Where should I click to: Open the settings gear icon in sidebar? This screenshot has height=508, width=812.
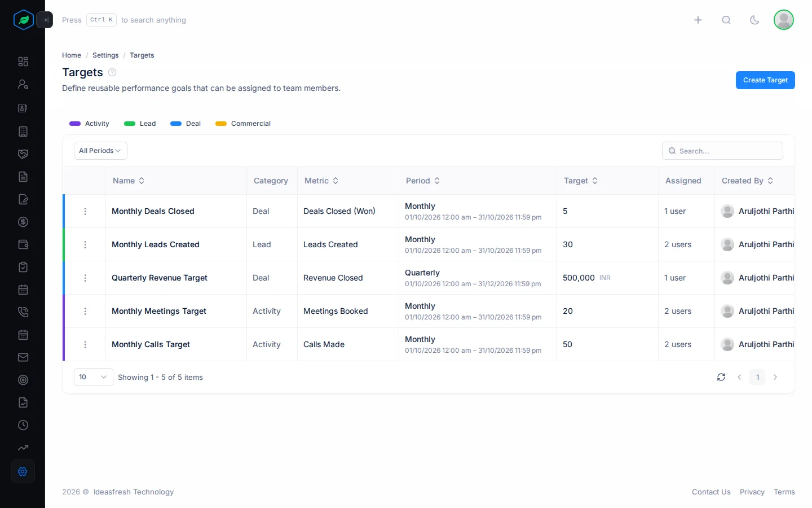point(23,471)
